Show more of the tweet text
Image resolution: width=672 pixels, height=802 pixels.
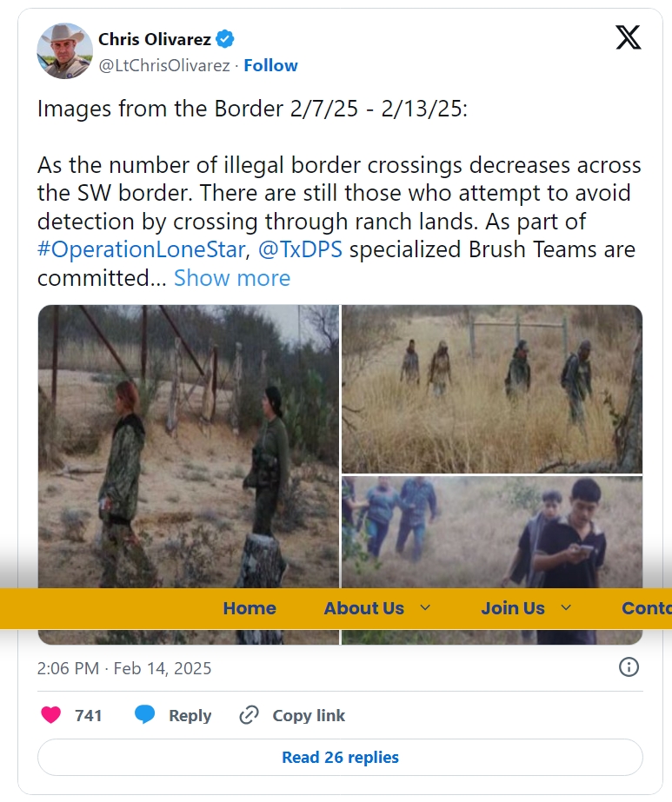pyautogui.click(x=232, y=278)
